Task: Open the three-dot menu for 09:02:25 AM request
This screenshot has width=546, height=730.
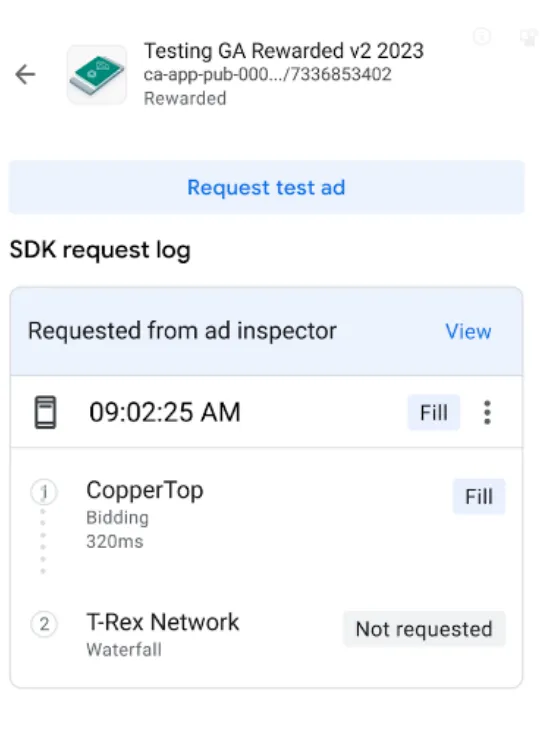Action: coord(487,412)
